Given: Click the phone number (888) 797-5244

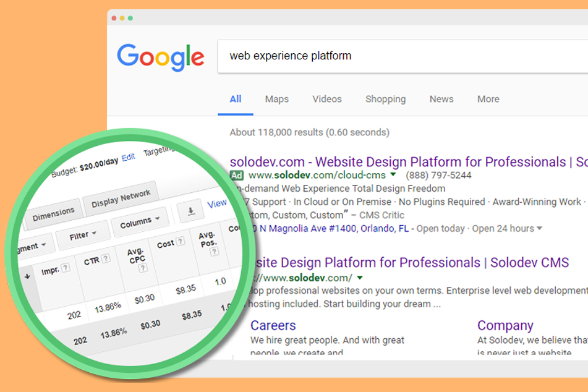Looking at the screenshot, I should [438, 175].
